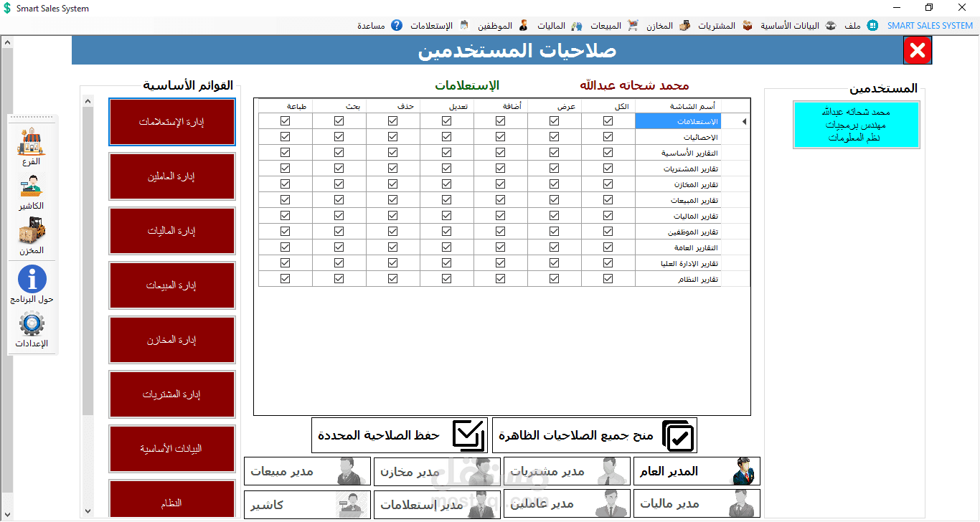The height and width of the screenshot is (522, 980).
Task: Select إدارة الماليات main menu button
Action: (172, 231)
